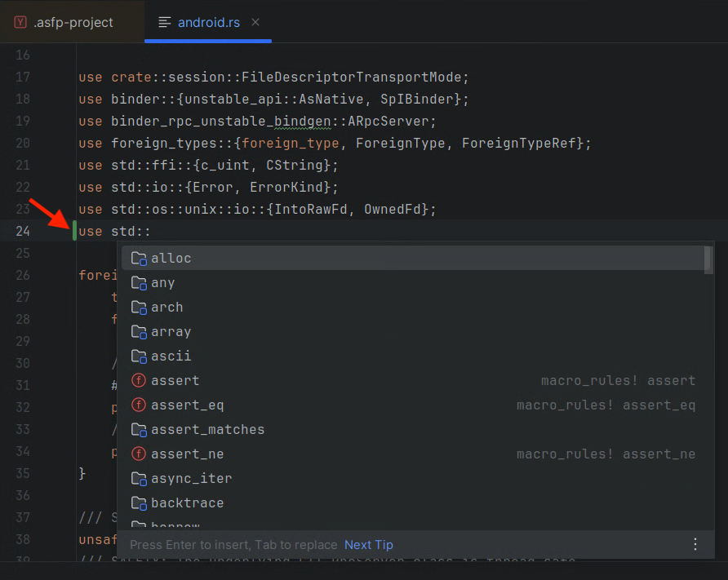Open the completion popup overflow menu
Screen dimensions: 728x580
pos(695,544)
